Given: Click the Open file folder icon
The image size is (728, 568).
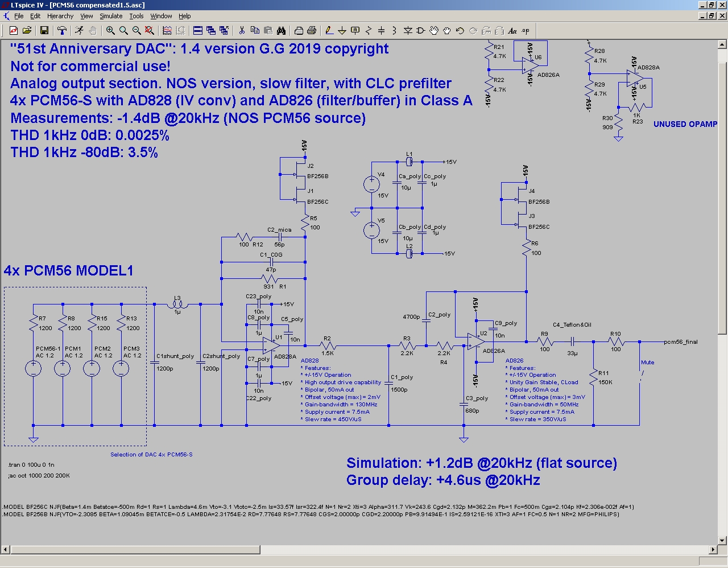Looking at the screenshot, I should 26,30.
